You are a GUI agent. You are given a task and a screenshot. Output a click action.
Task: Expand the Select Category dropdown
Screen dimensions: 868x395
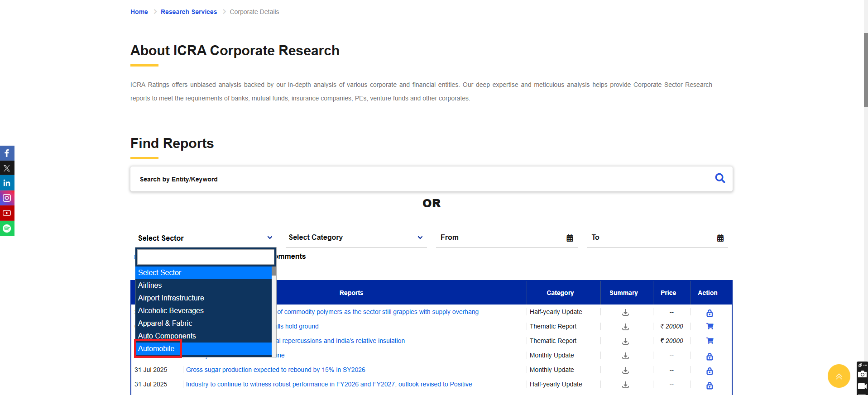tap(356, 238)
